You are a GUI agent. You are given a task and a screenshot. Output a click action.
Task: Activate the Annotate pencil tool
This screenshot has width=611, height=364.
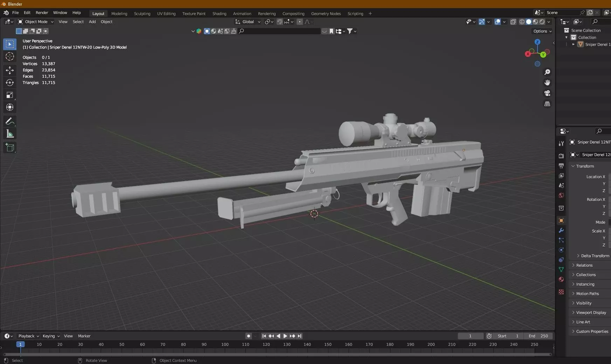10,121
